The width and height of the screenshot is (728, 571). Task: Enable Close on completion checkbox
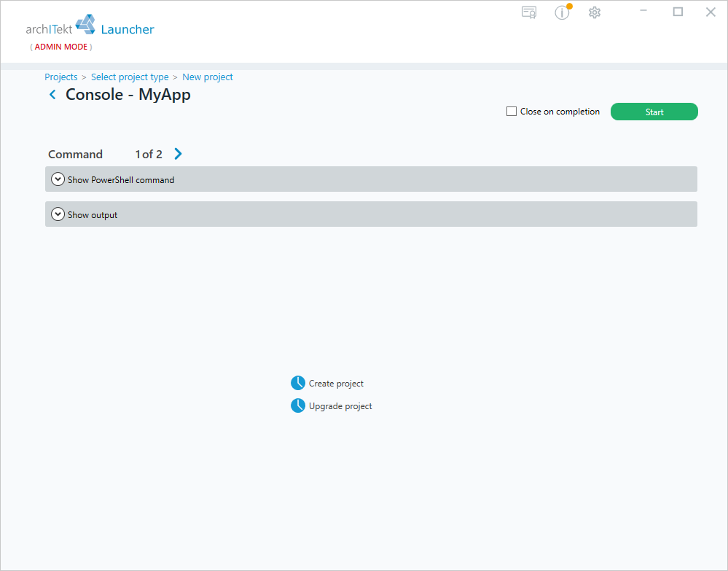(511, 112)
